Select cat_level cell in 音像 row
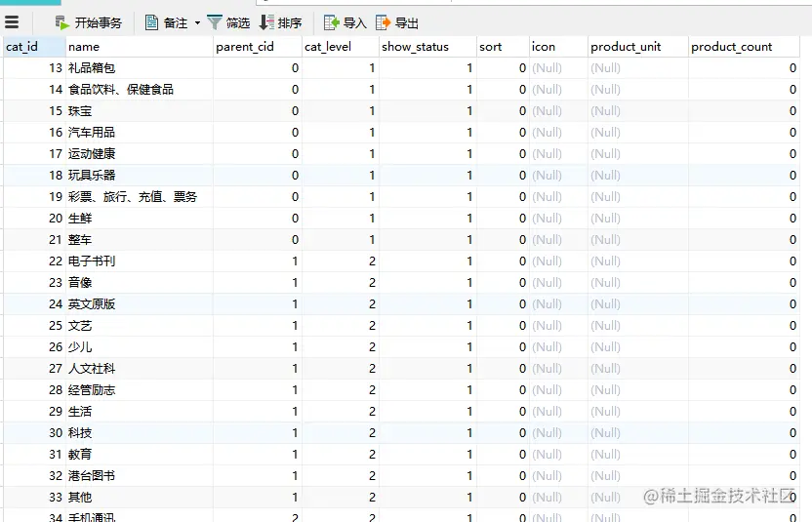Image resolution: width=812 pixels, height=522 pixels. (341, 283)
